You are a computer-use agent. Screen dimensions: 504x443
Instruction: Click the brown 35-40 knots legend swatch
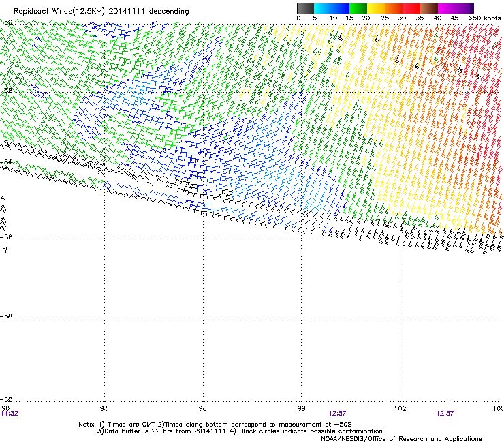click(429, 8)
